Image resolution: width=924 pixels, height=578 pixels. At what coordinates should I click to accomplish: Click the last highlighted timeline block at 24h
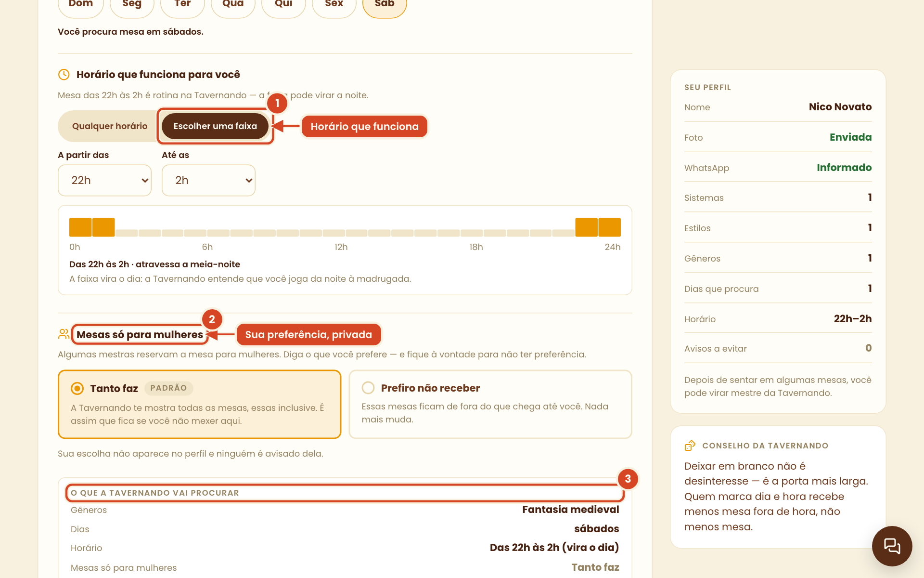pos(610,227)
